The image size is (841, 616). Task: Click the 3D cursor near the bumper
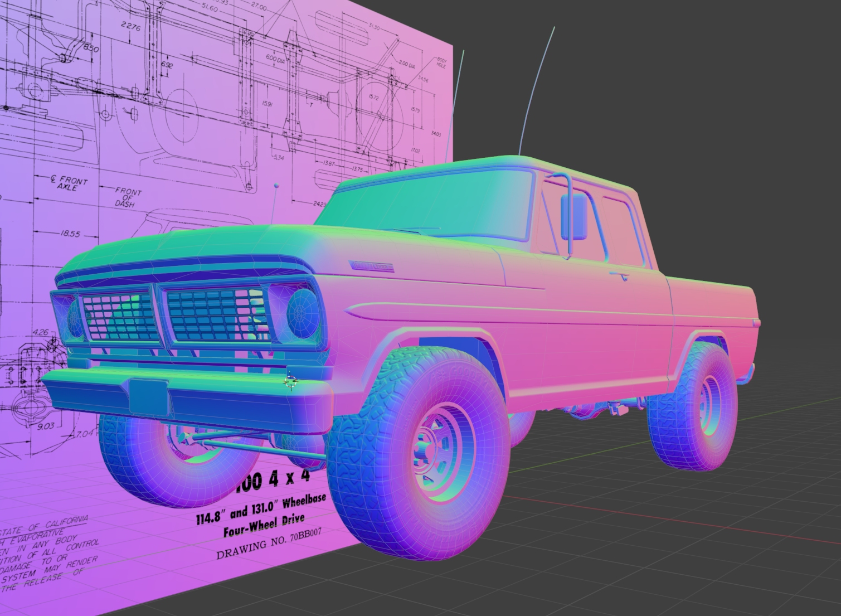coord(290,382)
